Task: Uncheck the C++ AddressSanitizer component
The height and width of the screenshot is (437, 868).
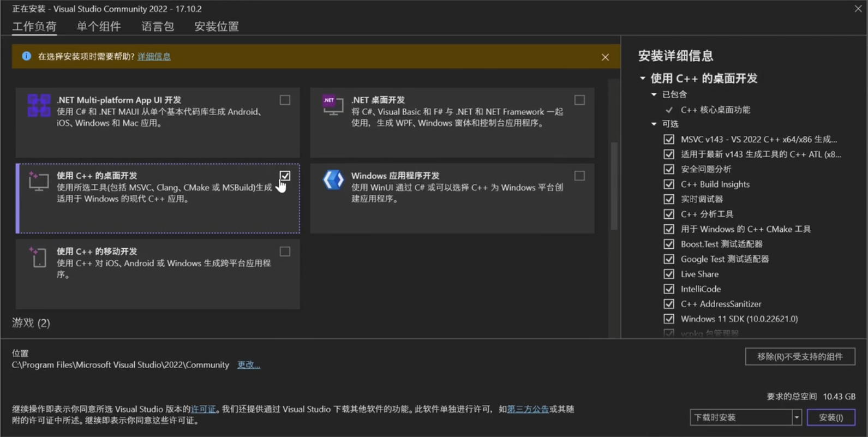Action: click(669, 304)
